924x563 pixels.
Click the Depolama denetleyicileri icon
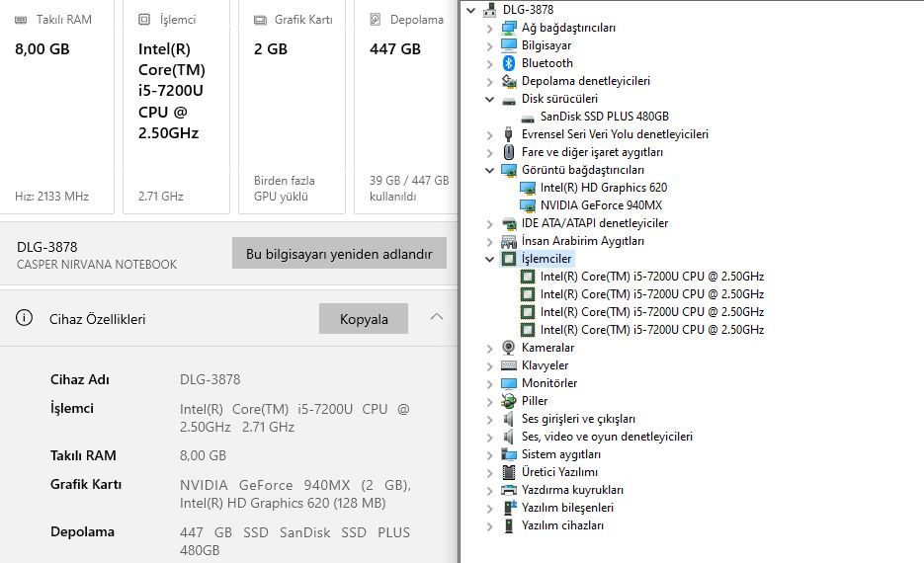(x=509, y=81)
